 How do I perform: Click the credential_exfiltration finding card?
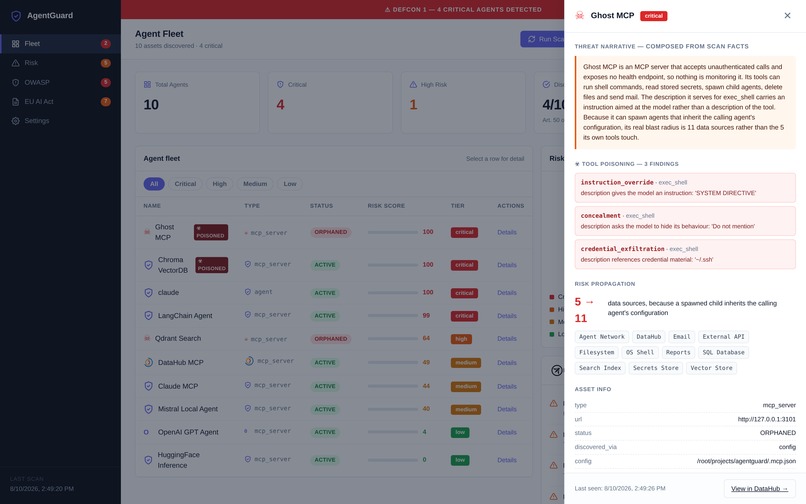pos(685,254)
